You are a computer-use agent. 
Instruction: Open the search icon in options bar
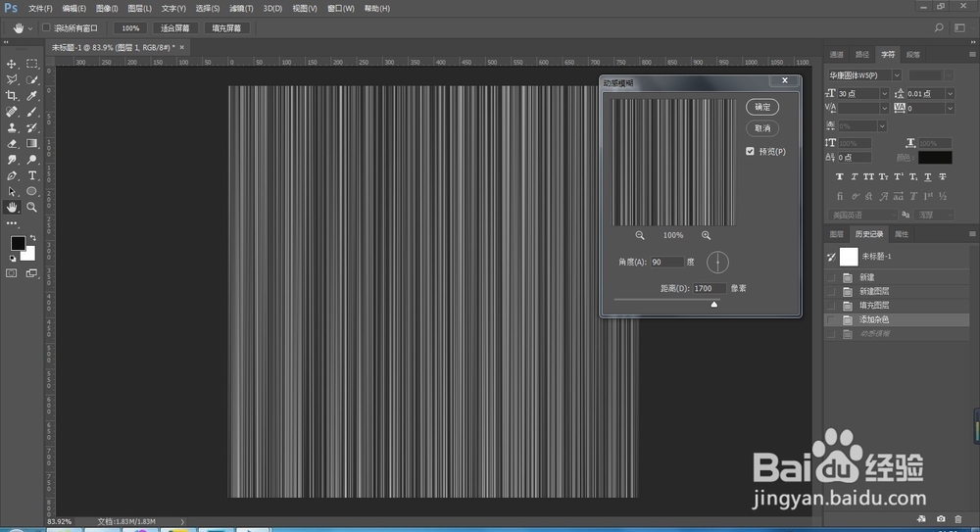pyautogui.click(x=939, y=28)
